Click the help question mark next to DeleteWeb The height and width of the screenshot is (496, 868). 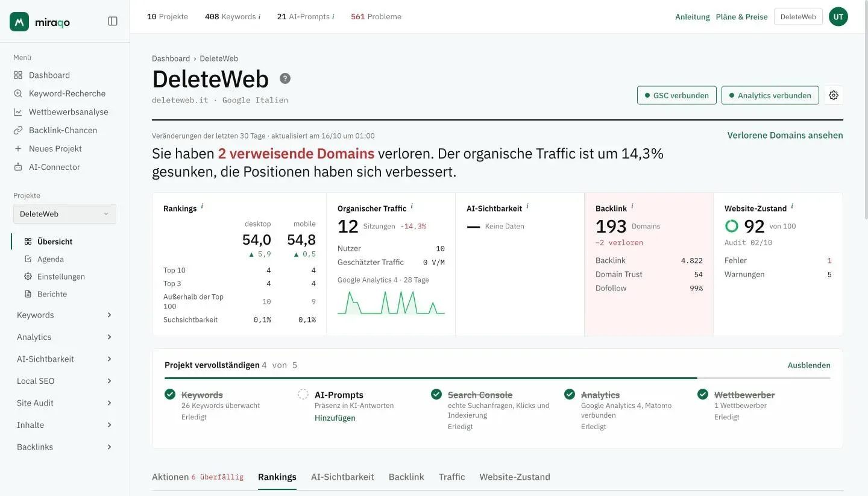pos(285,78)
